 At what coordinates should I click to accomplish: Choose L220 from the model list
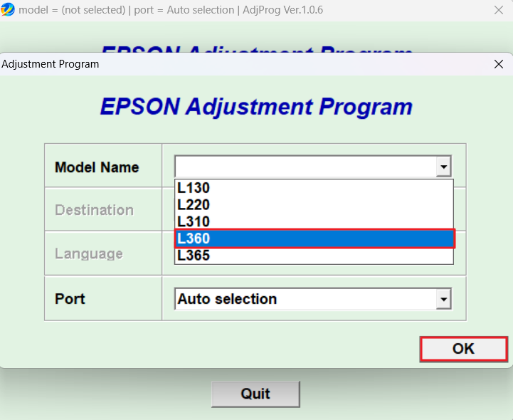(314, 205)
